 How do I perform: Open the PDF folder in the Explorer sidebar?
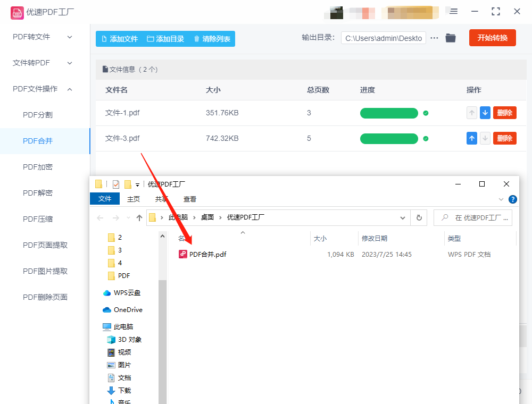coord(119,276)
